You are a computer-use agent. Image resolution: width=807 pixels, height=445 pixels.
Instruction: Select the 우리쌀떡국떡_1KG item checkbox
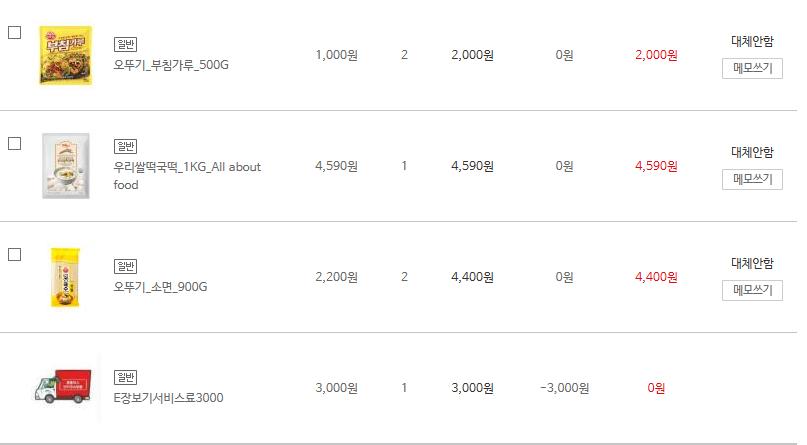coord(15,143)
